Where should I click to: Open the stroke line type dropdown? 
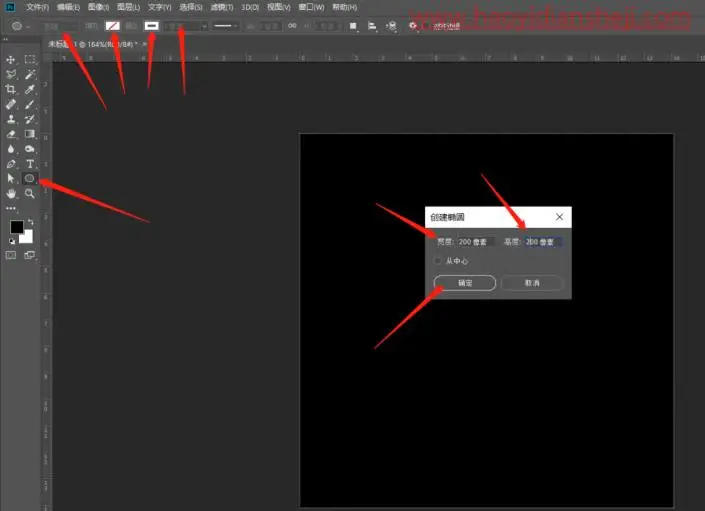pyautogui.click(x=225, y=26)
